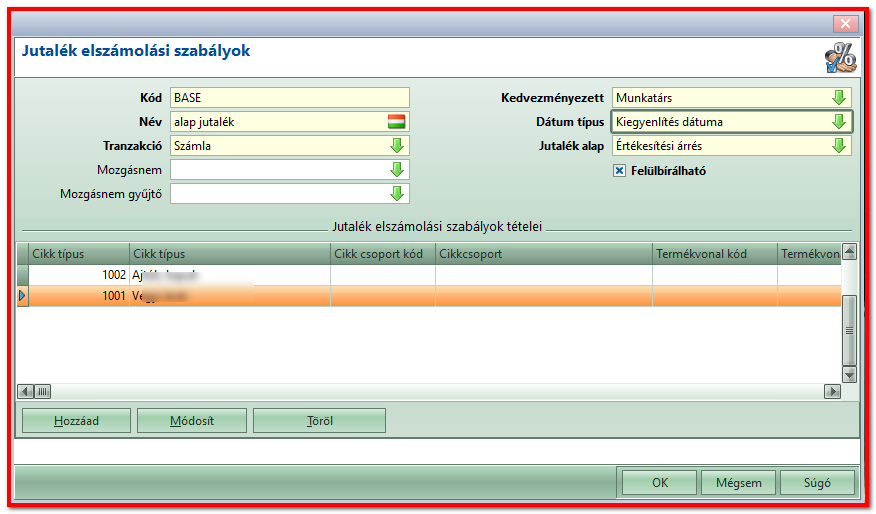Click the row indicator arrow of row 1001
Image resolution: width=876 pixels, height=514 pixels.
[22, 296]
